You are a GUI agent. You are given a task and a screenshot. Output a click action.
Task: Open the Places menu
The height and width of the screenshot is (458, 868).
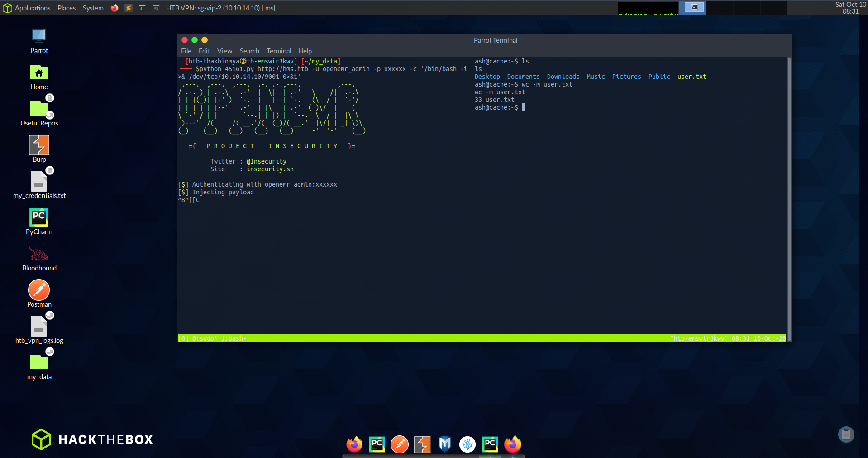point(67,8)
